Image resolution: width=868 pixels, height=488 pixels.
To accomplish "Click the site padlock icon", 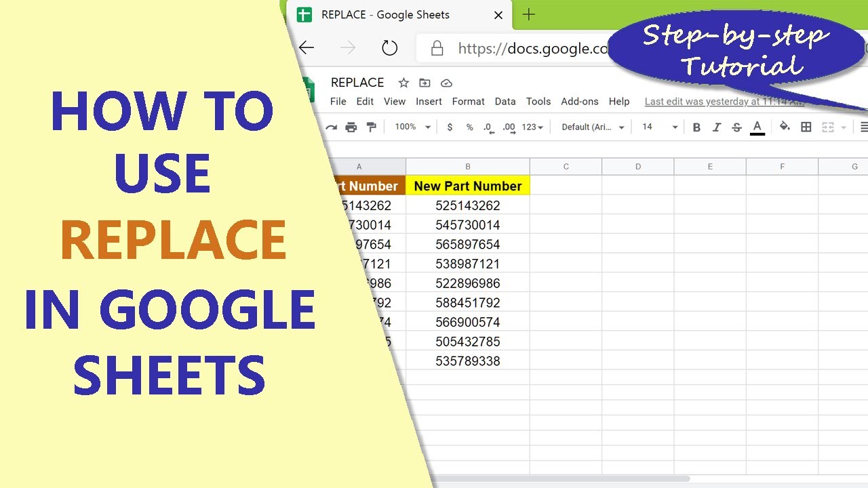I will click(x=437, y=48).
